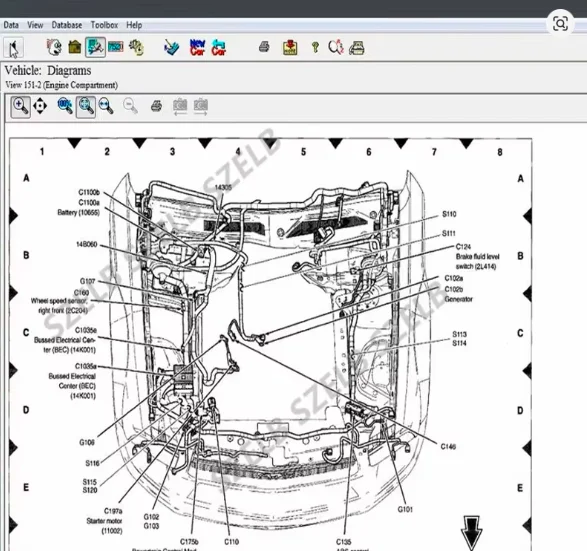This screenshot has width=587, height=551.
Task: Click the '14305' harness label at the top
Action: coord(223,187)
